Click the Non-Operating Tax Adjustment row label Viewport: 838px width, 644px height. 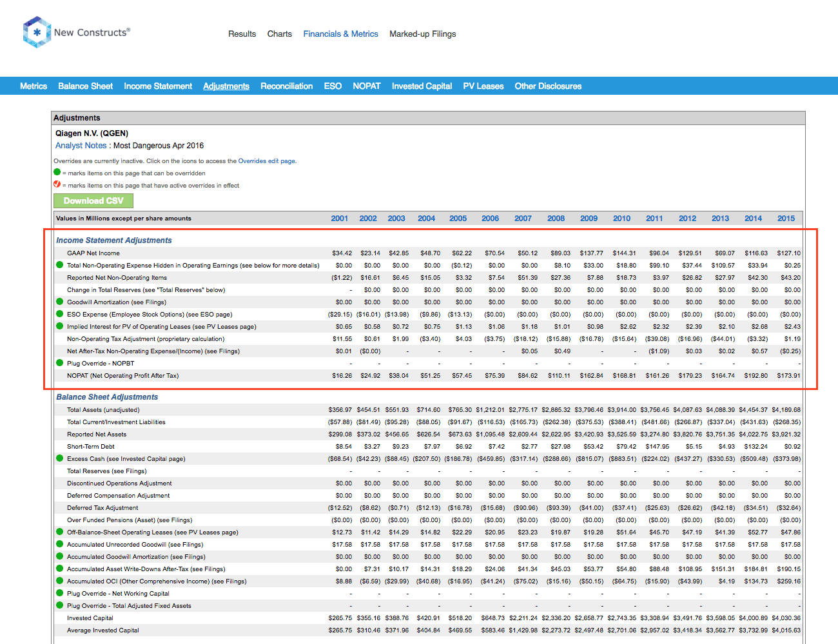click(146, 339)
